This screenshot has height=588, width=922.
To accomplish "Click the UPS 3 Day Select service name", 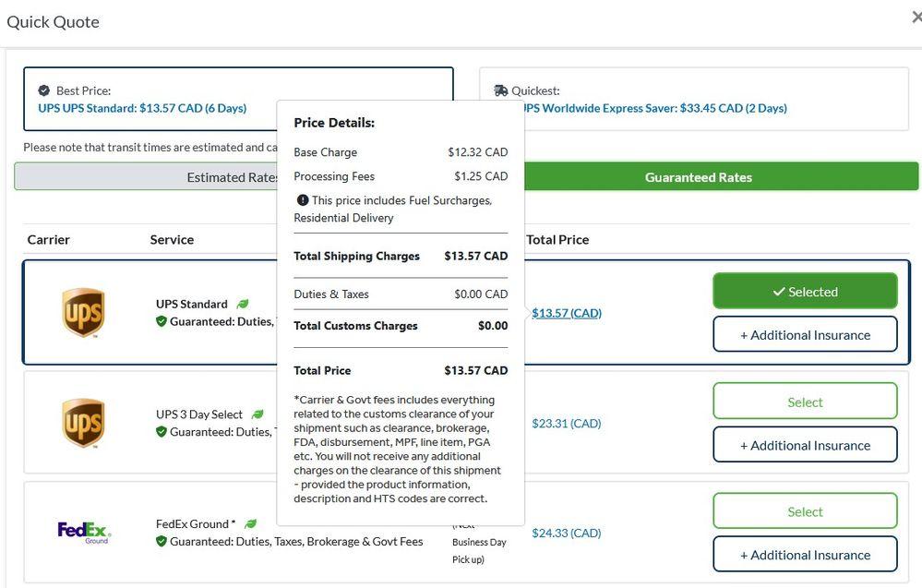I will (x=199, y=414).
